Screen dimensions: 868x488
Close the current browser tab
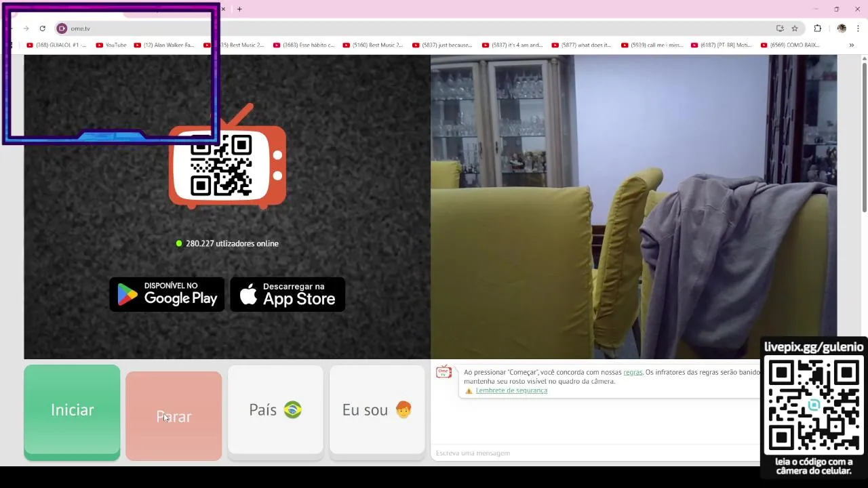tap(223, 9)
